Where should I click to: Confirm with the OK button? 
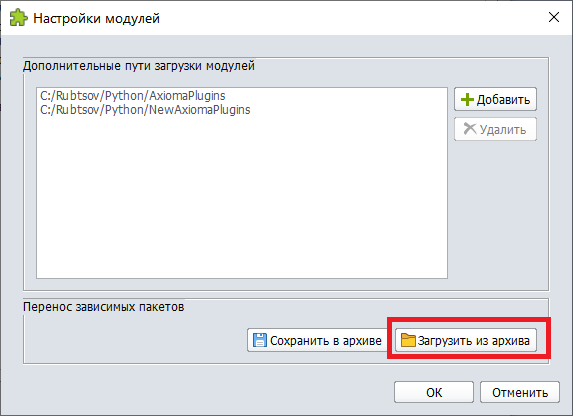click(434, 392)
